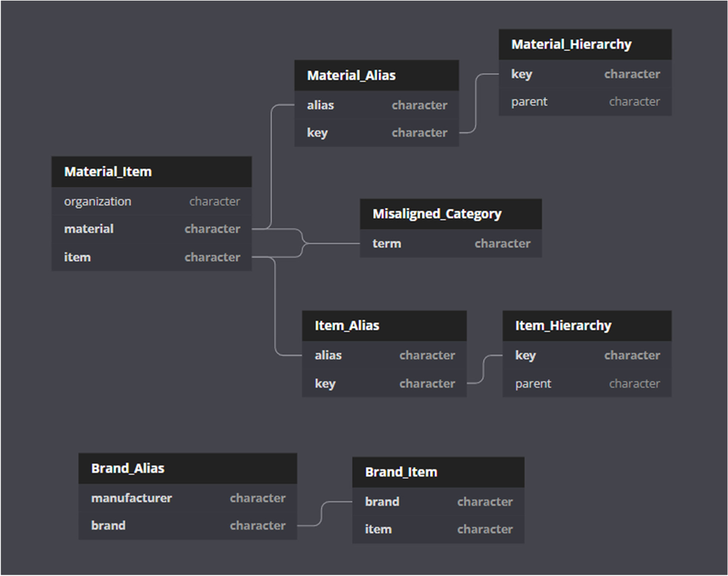Image resolution: width=728 pixels, height=576 pixels.
Task: Click the Item_Alias table header
Action: (x=384, y=326)
